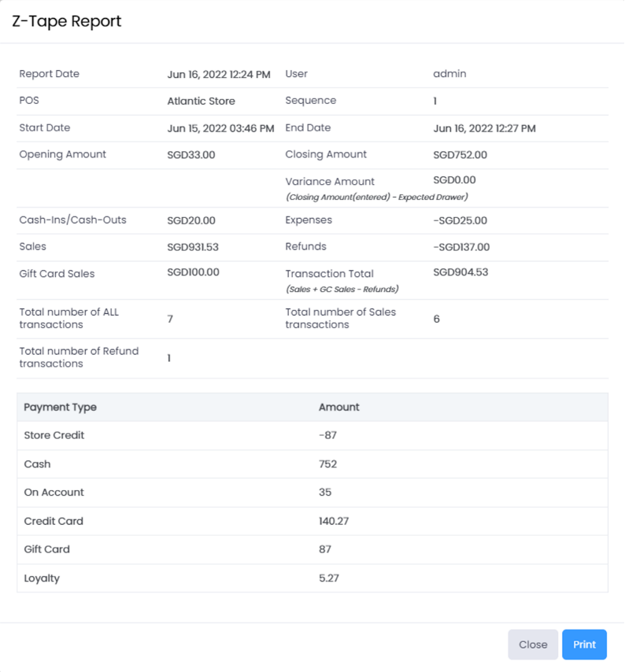Select the Loyalty payment row
This screenshot has height=672, width=625.
(x=42, y=578)
